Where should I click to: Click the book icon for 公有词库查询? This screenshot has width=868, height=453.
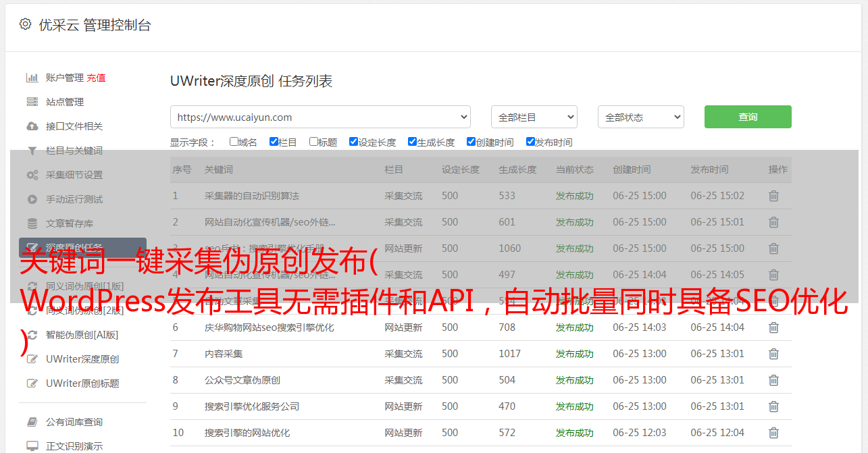pos(32,422)
